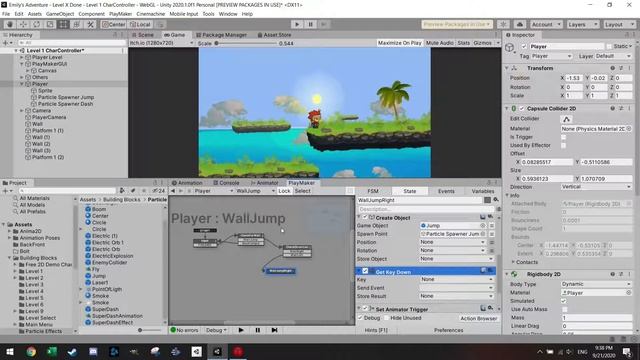Open Excel from the taskbar
640x360 pixels.
[52, 351]
